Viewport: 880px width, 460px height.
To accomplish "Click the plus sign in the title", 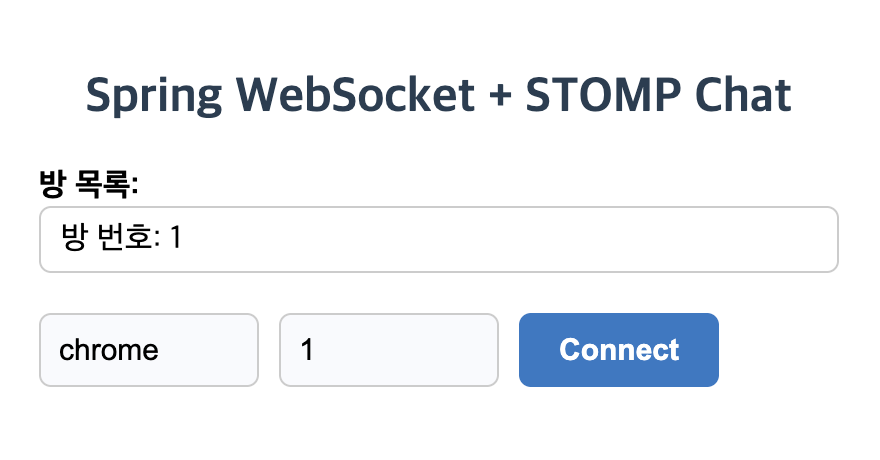I will point(500,95).
